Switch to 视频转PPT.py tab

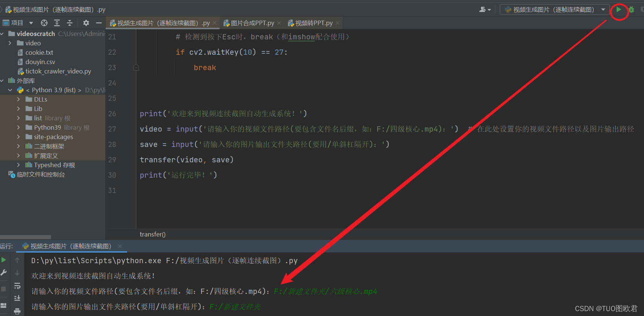[314, 23]
